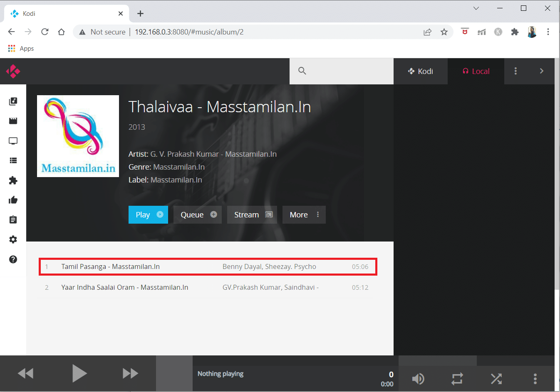Click the browser home button
This screenshot has height=392, width=560.
click(61, 32)
